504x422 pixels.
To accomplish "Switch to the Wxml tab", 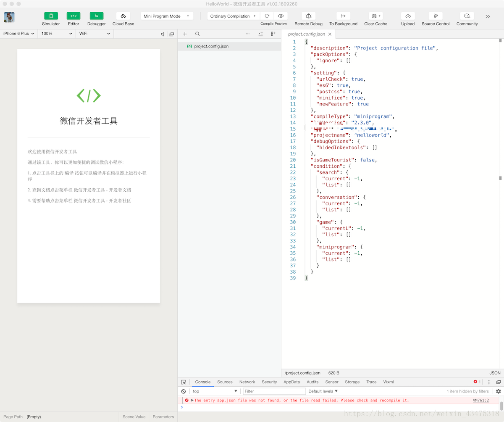I will click(388, 382).
